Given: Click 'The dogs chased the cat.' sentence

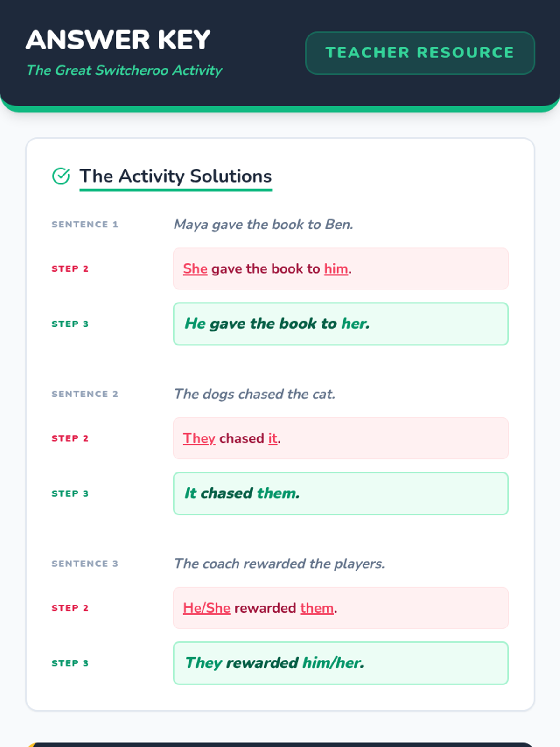Looking at the screenshot, I should (255, 394).
